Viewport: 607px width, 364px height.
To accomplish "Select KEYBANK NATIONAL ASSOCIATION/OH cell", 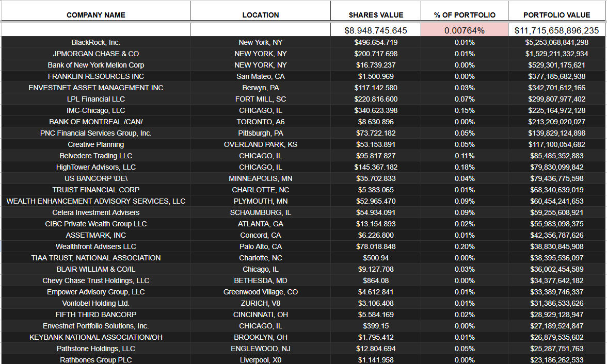I will pyautogui.click(x=95, y=337).
